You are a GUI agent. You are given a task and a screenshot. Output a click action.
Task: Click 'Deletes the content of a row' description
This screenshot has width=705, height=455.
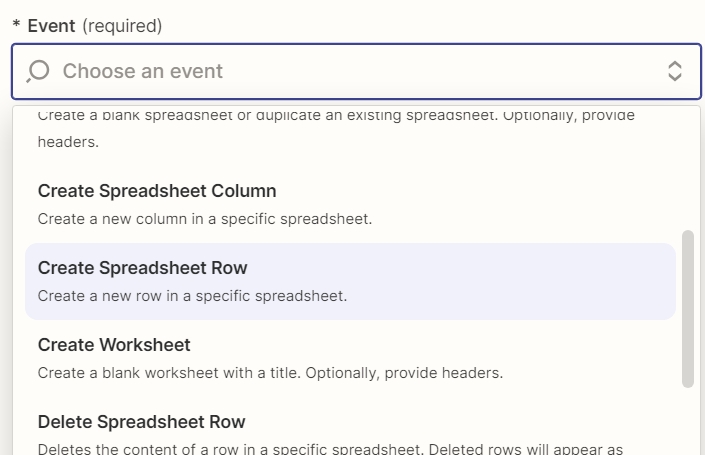click(330, 449)
